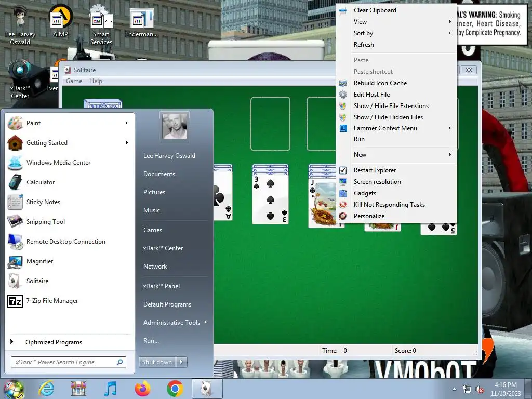Select Edit Host File
532x399 pixels.
(397, 95)
